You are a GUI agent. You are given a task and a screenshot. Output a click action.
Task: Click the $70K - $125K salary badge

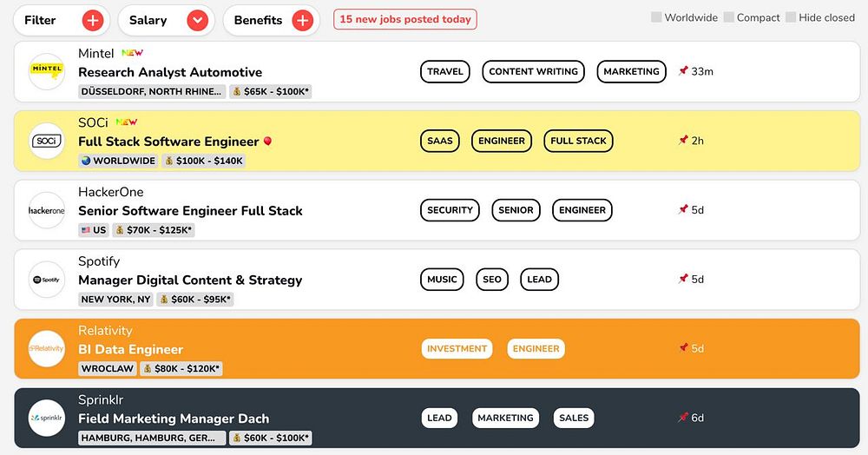coord(154,230)
